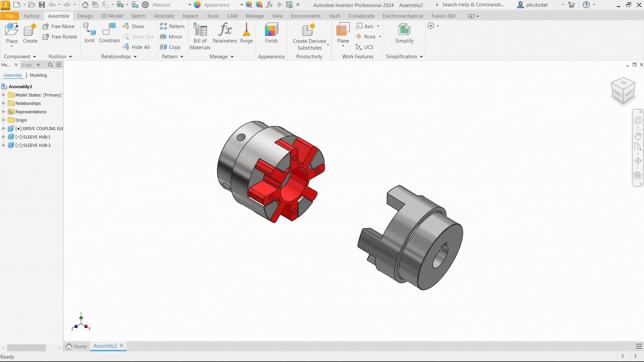
Task: Switch to the Inspect ribbon tab
Action: click(x=191, y=16)
